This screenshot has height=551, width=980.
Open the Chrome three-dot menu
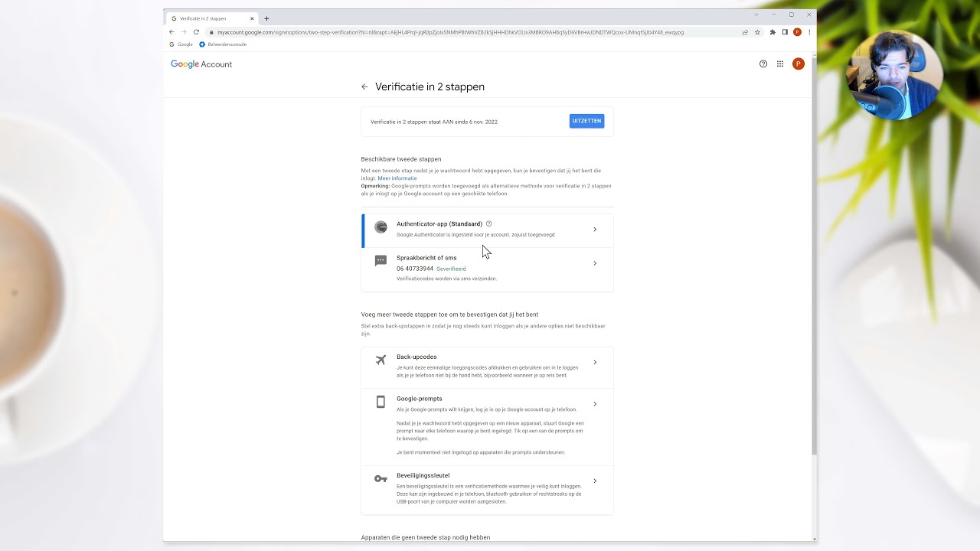pyautogui.click(x=808, y=32)
